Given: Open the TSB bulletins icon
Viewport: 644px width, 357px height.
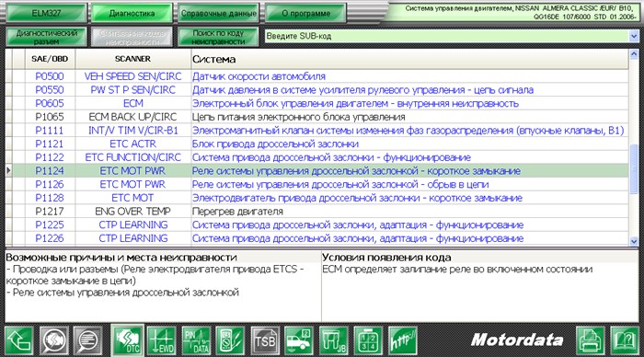Looking at the screenshot, I should tap(265, 340).
